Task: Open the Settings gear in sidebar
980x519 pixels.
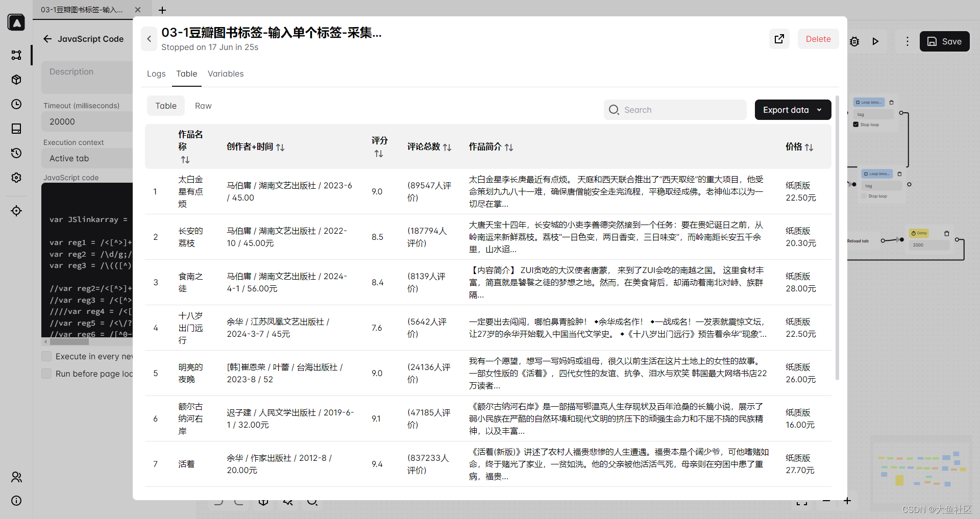Action: (x=16, y=178)
